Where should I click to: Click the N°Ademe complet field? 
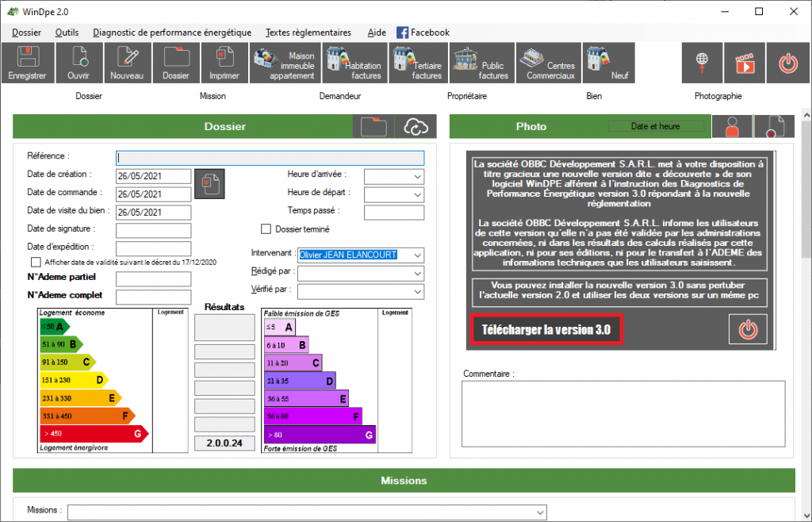pyautogui.click(x=153, y=297)
